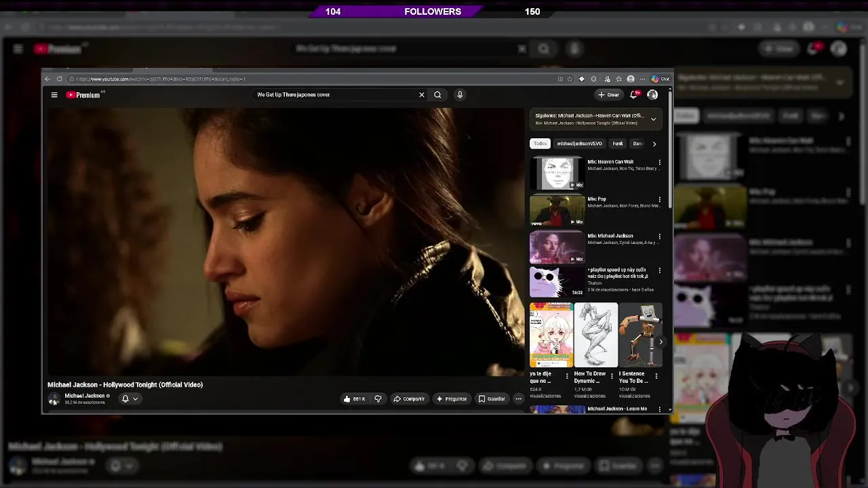Click the Mix: Pop title
The height and width of the screenshot is (488, 868).
pyautogui.click(x=597, y=199)
